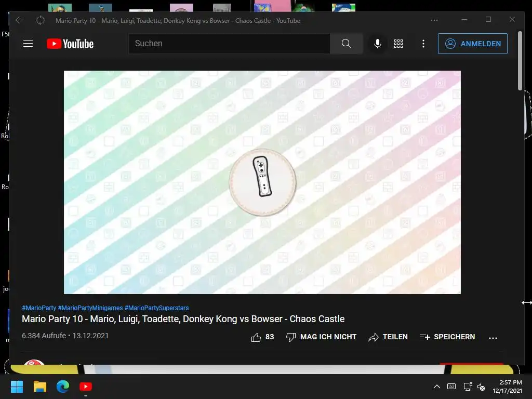The height and width of the screenshot is (399, 532).
Task: Open the YouTube hamburger guide menu
Action: [28, 44]
